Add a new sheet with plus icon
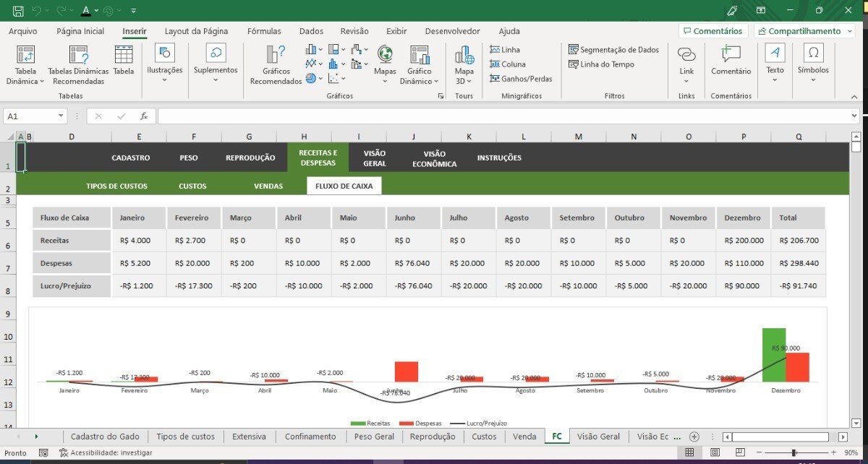 click(x=694, y=437)
